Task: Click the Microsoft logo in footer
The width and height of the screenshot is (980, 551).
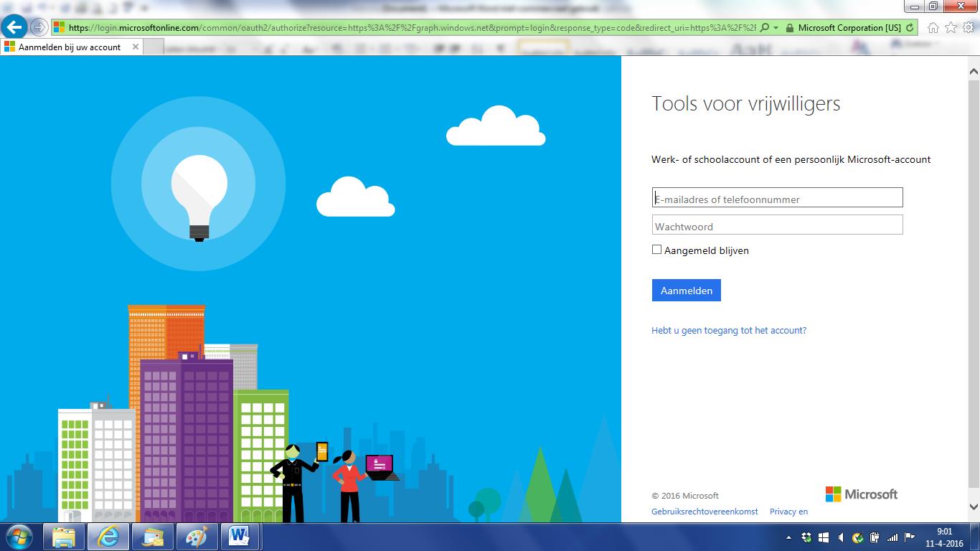Action: [862, 494]
